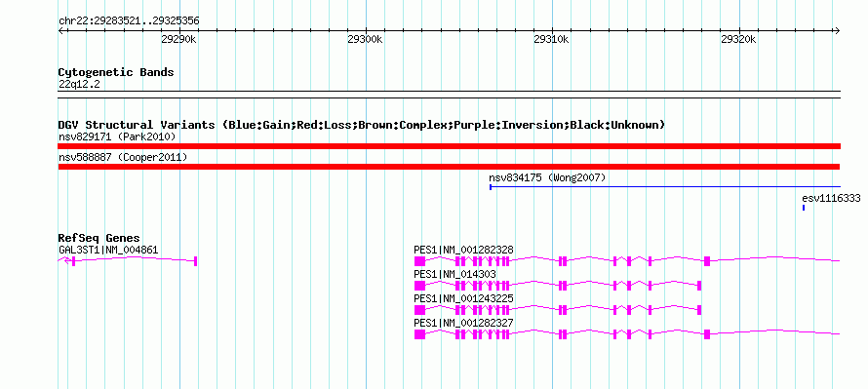Click the esv1116333 blue variant marker
This screenshot has height=389, width=868.
click(804, 208)
